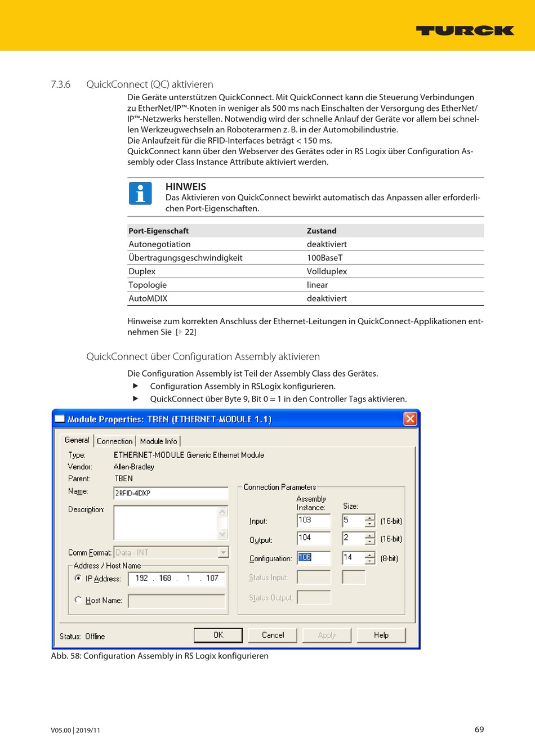
Task: Click the Module Properties title bar window icon
Action: [x=60, y=419]
